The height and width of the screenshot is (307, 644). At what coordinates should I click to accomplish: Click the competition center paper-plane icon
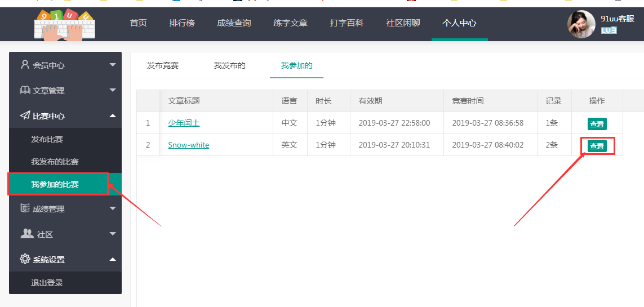click(25, 115)
